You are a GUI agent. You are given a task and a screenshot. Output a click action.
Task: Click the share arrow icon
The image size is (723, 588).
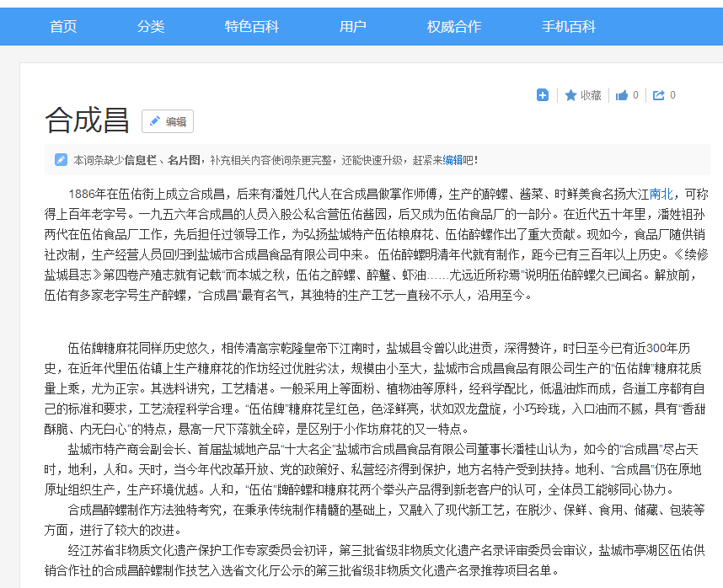pos(658,95)
